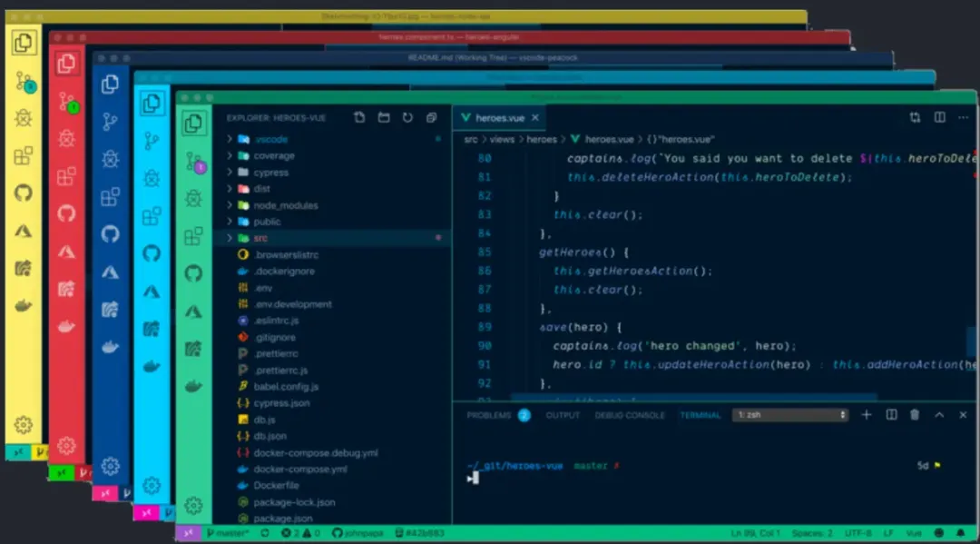
Task: Switch to the OUTPUT tab
Action: pyautogui.click(x=563, y=414)
